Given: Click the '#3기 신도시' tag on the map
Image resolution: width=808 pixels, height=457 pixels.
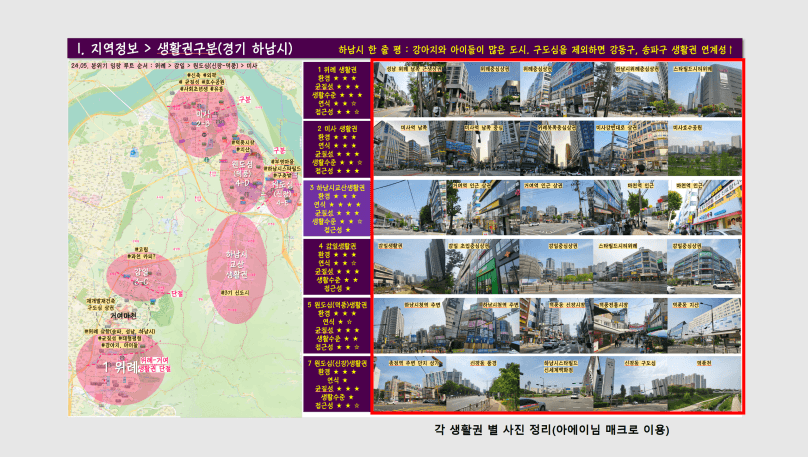Looking at the screenshot, I should (x=235, y=293).
